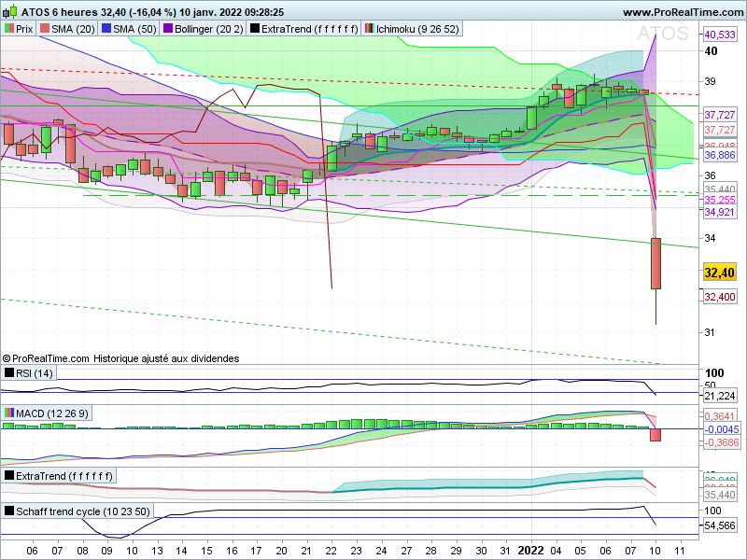Click the 0,3641 MACD value label
747x560 pixels.
tap(721, 416)
